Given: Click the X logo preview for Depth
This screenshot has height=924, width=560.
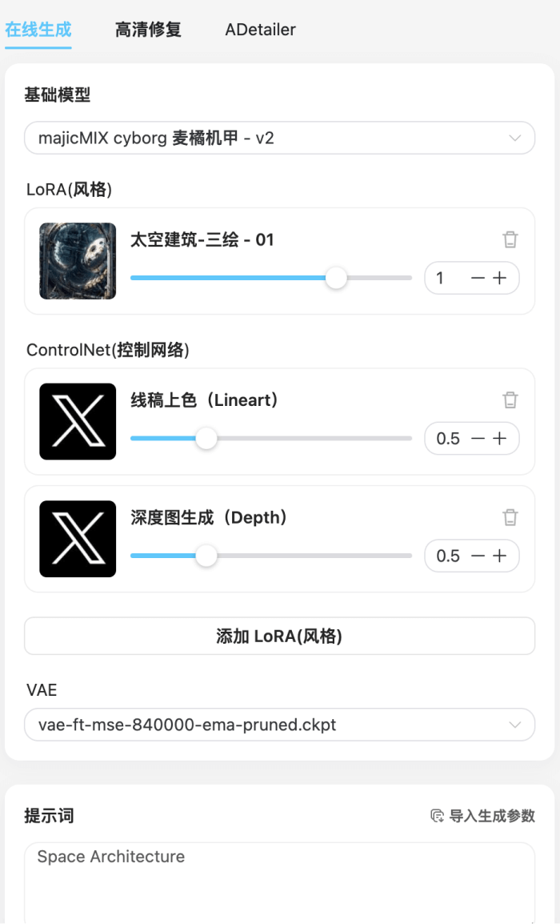Looking at the screenshot, I should pos(77,538).
